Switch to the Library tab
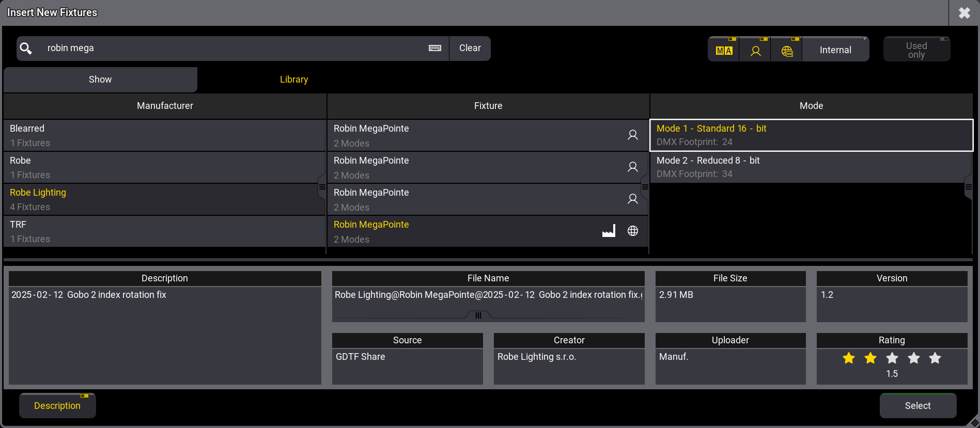 click(293, 80)
